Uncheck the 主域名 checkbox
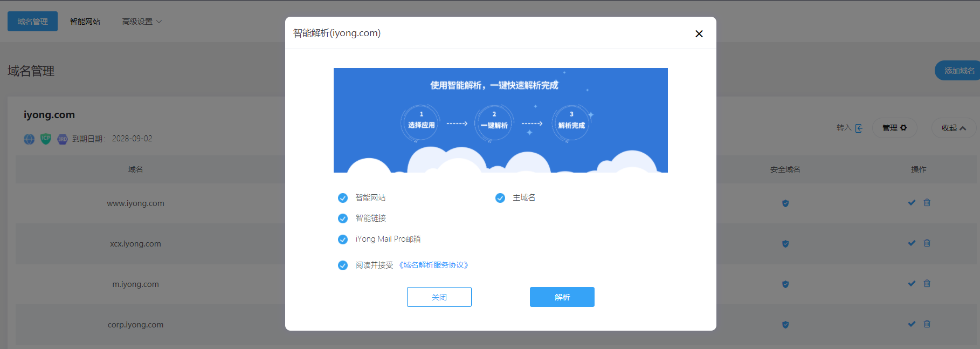980x349 pixels. pos(500,198)
